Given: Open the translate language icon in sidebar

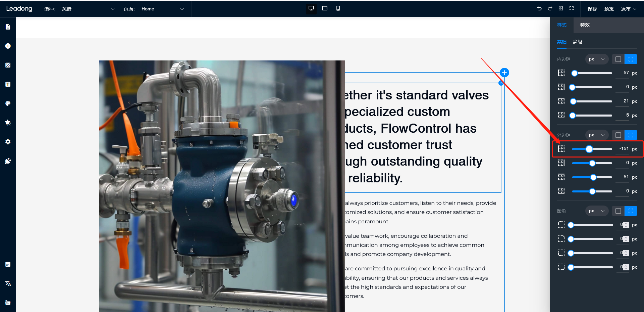Looking at the screenshot, I should click(x=8, y=283).
